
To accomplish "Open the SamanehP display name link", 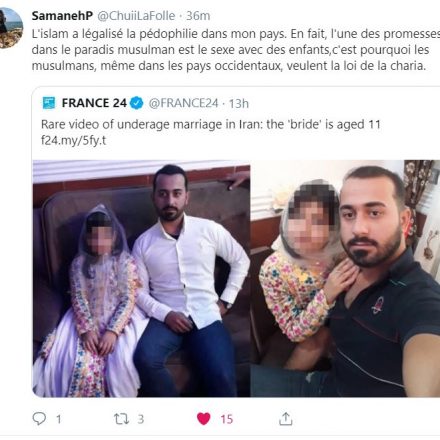I will click(x=62, y=16).
